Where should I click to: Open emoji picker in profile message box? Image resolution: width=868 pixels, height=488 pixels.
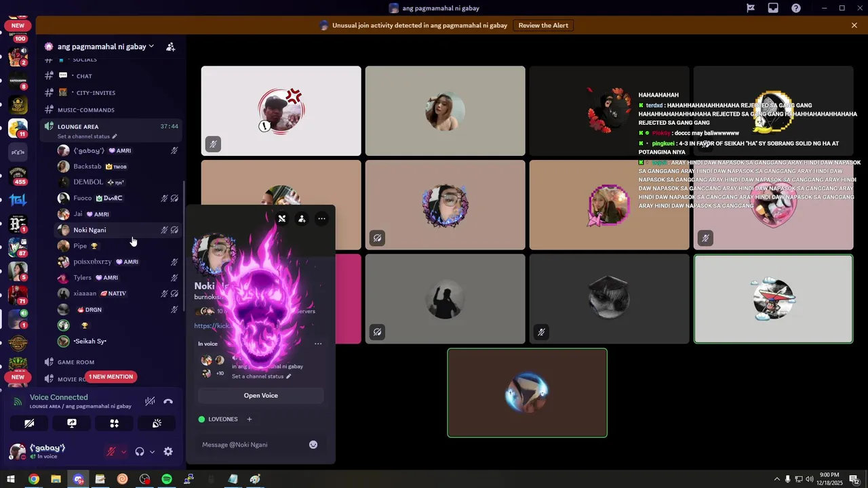pos(313,445)
